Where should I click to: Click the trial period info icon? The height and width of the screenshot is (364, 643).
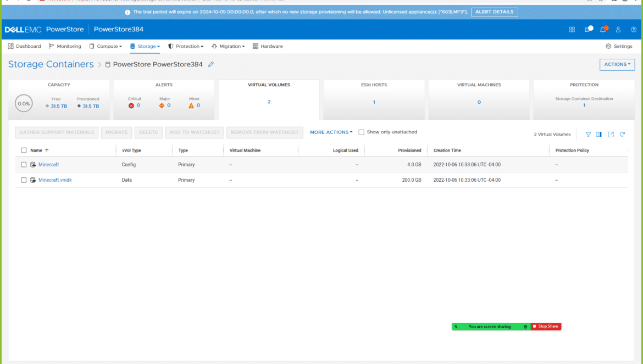(128, 12)
